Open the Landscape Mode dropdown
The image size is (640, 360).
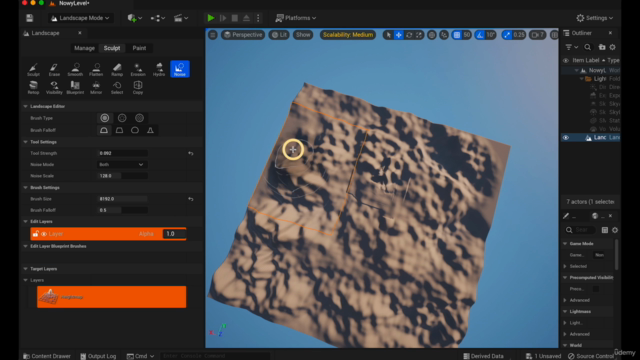click(80, 18)
